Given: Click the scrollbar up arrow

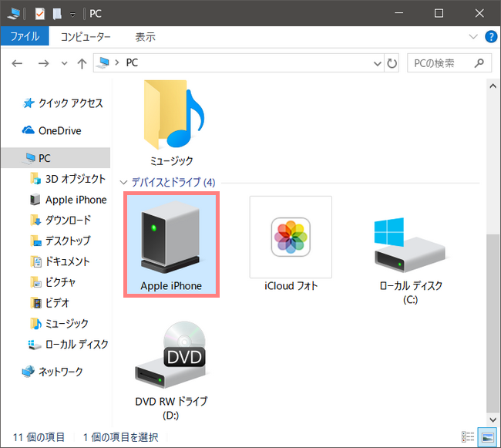Looking at the screenshot, I should pyautogui.click(x=493, y=86).
